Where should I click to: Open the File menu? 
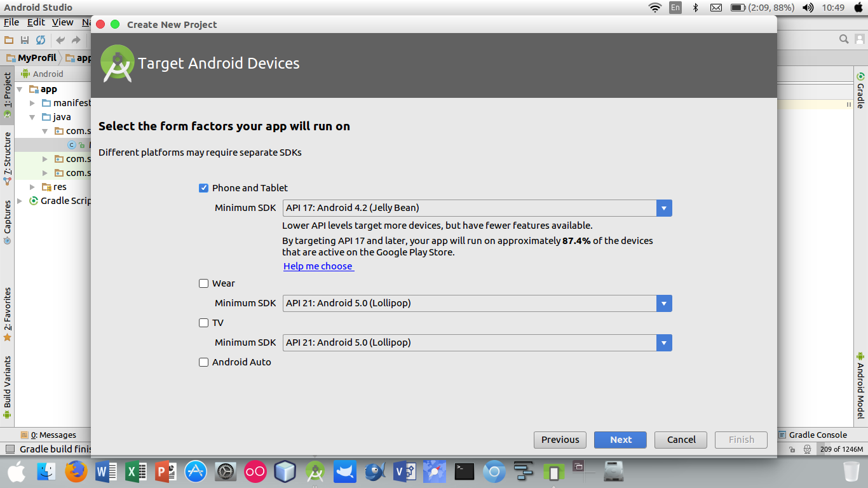click(x=11, y=22)
